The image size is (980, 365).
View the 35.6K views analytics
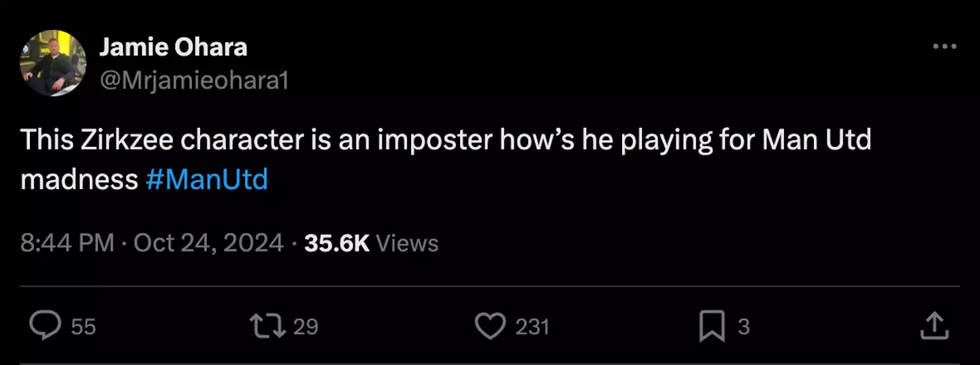337,243
